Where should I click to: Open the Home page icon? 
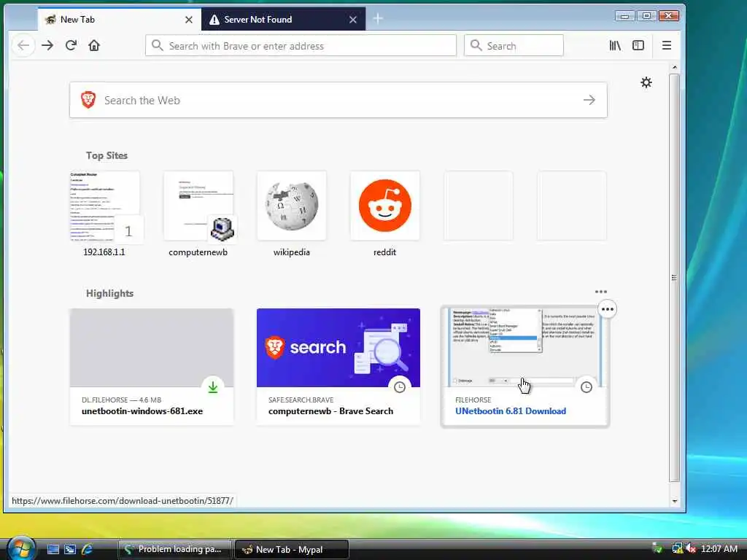[94, 46]
